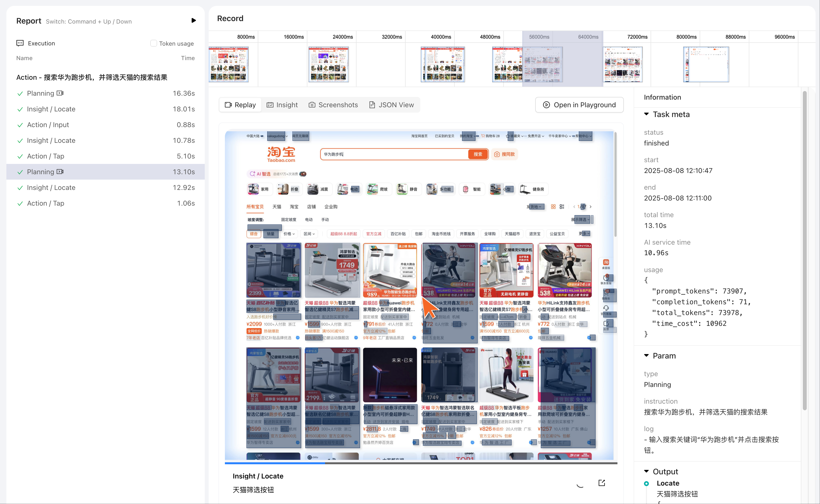This screenshot has height=504, width=820.
Task: Select the 爬坡 category icon
Action: point(372,189)
